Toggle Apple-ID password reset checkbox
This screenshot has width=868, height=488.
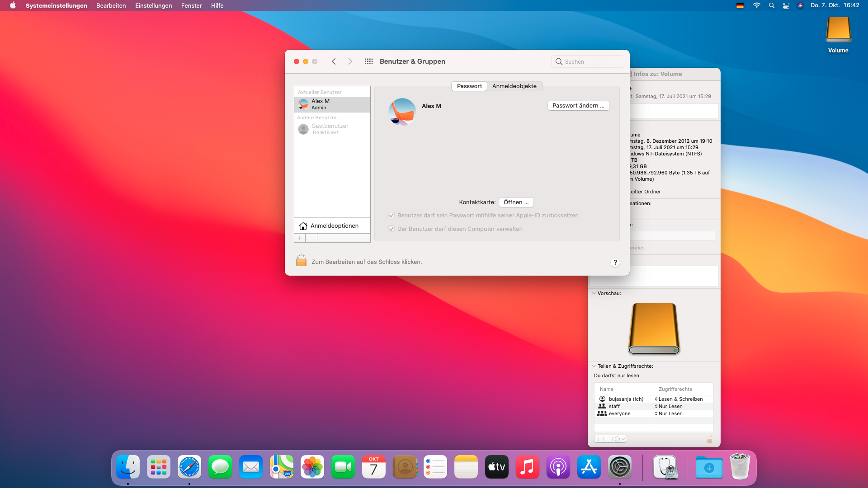click(x=392, y=216)
